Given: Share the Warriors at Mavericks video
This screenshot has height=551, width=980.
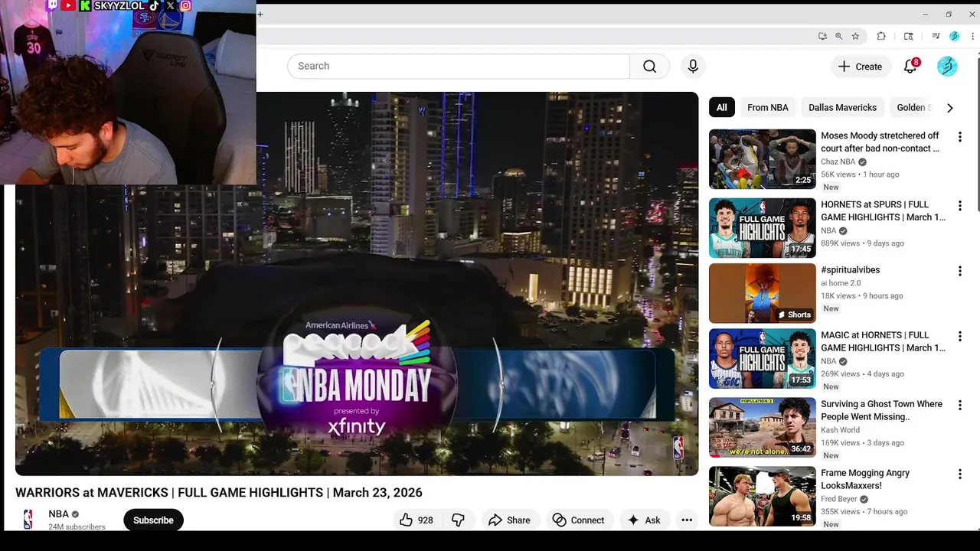Looking at the screenshot, I should [x=509, y=520].
